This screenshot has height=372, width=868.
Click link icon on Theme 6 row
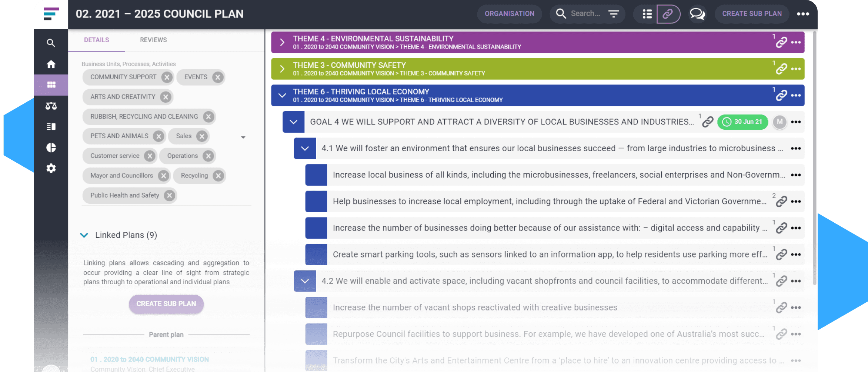781,95
